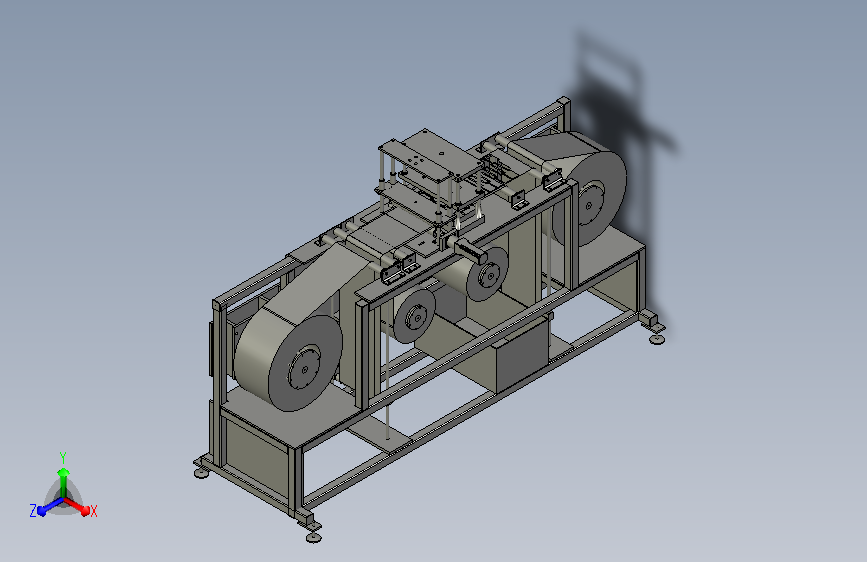Click the "Z" label on the triad

(33, 511)
